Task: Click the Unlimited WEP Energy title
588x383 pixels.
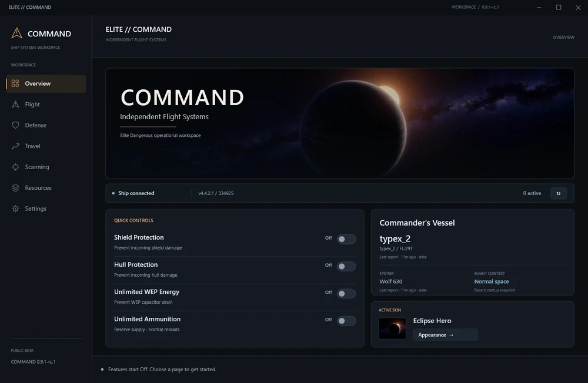Action: tap(146, 292)
